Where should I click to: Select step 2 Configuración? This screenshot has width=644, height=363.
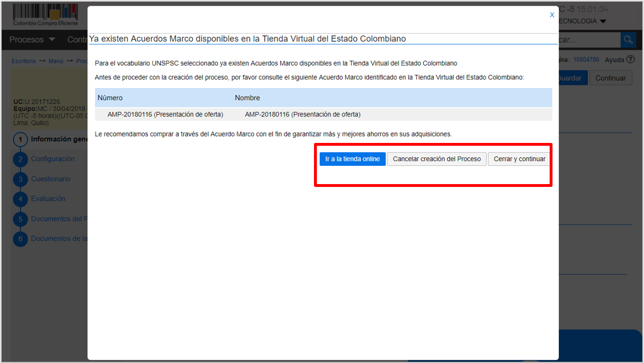click(x=44, y=159)
